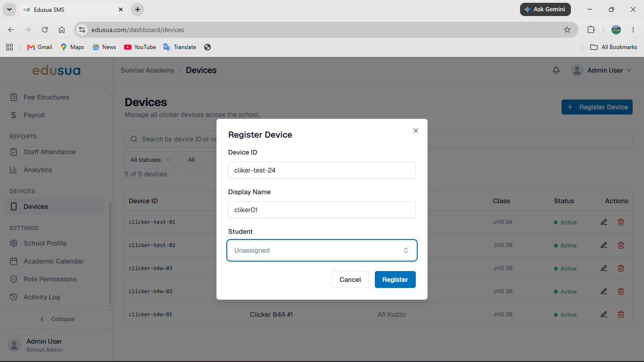Open Activity Log in sidebar

(54, 297)
